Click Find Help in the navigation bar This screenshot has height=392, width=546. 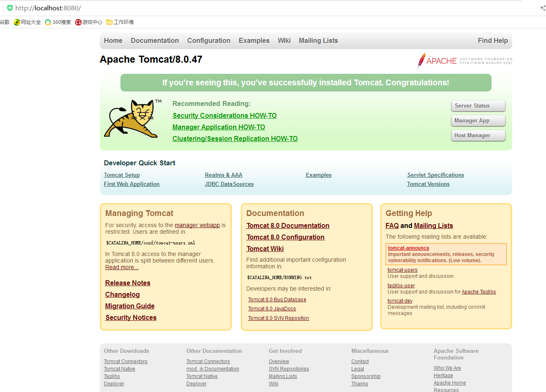[493, 40]
